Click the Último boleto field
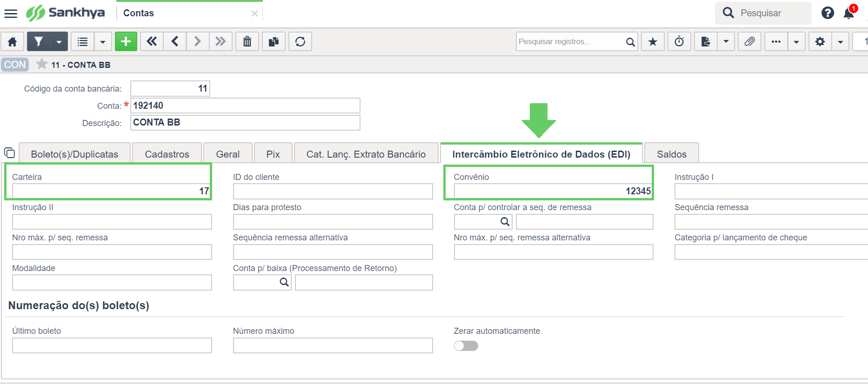 coord(112,345)
